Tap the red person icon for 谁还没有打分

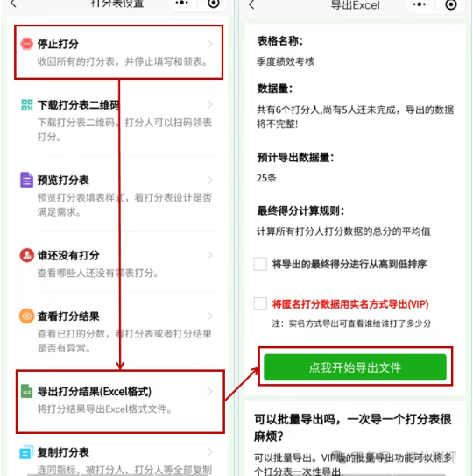[x=26, y=255]
